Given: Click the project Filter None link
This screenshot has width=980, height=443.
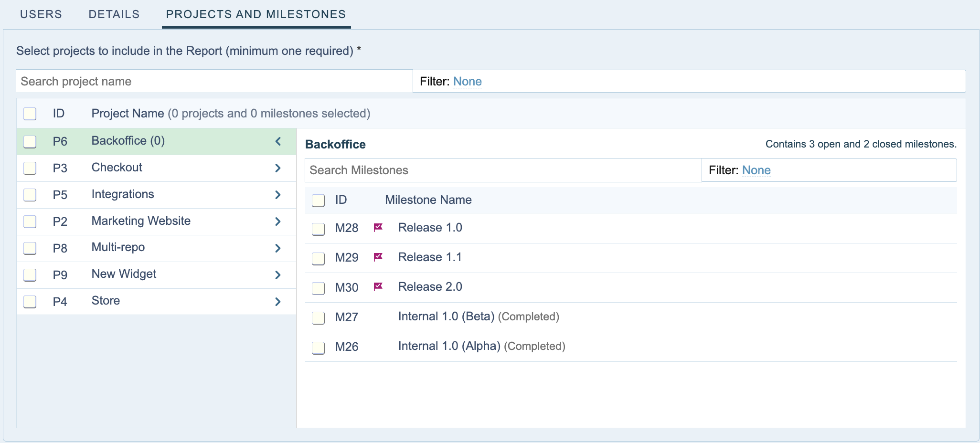Looking at the screenshot, I should click(467, 82).
